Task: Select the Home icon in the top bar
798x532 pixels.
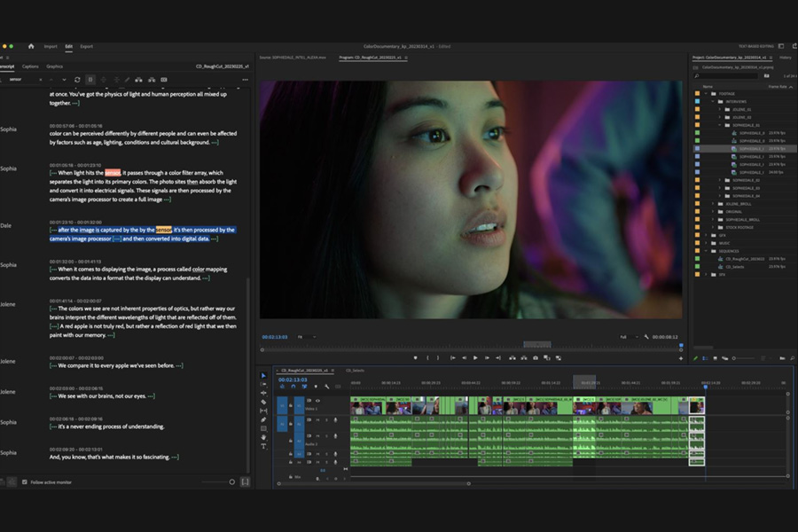Action: [x=30, y=45]
